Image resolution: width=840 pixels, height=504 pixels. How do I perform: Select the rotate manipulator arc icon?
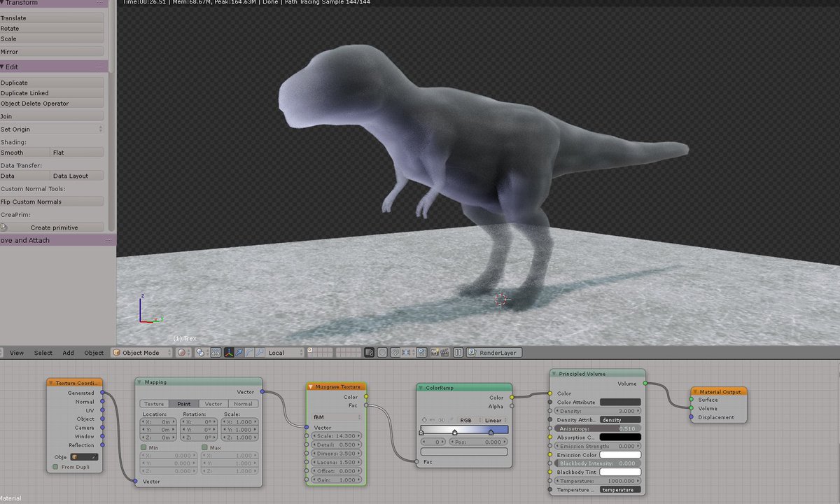click(x=248, y=353)
